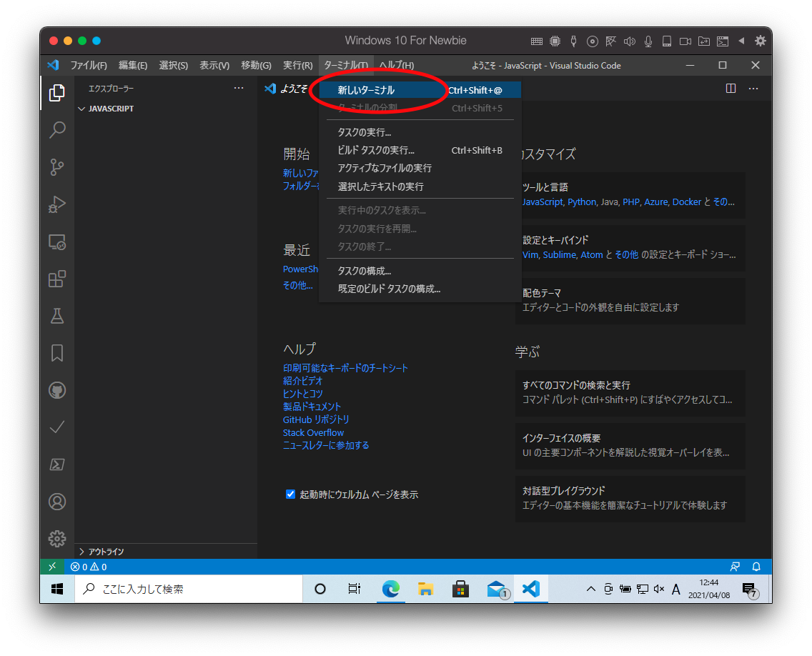This screenshot has height=656, width=812.
Task: Open ニュースレターに参加する link
Action: pyautogui.click(x=326, y=445)
